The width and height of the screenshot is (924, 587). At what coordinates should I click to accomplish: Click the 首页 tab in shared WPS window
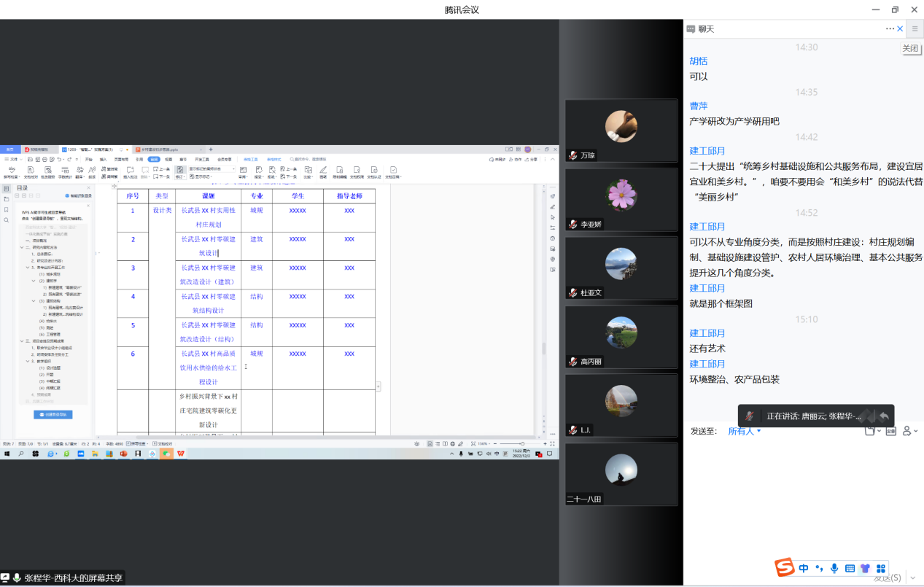9,149
